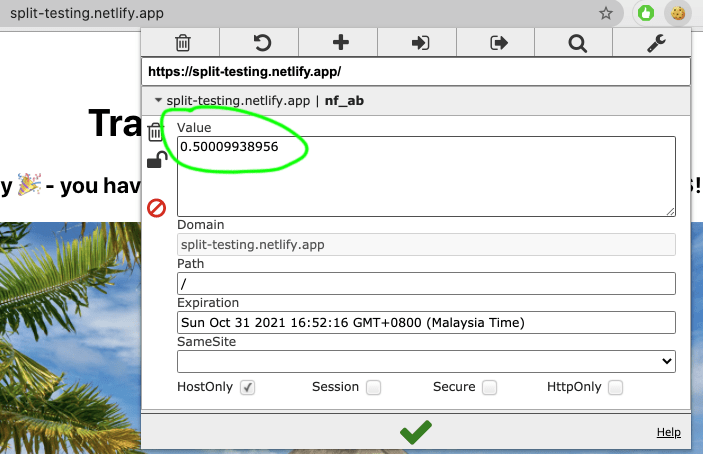The width and height of the screenshot is (703, 454).
Task: Open cookie search with magnifier icon
Action: coord(577,42)
